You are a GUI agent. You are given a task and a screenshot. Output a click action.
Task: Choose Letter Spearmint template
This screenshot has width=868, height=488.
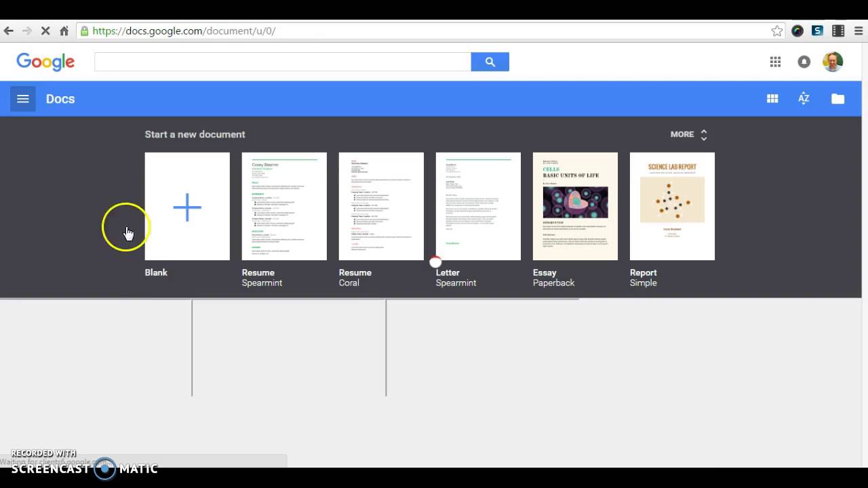coord(478,206)
